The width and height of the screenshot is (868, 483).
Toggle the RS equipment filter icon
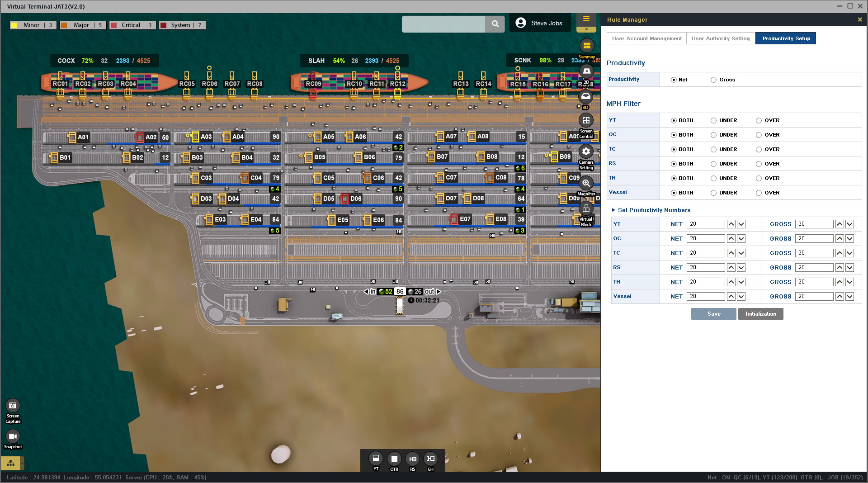click(x=412, y=459)
